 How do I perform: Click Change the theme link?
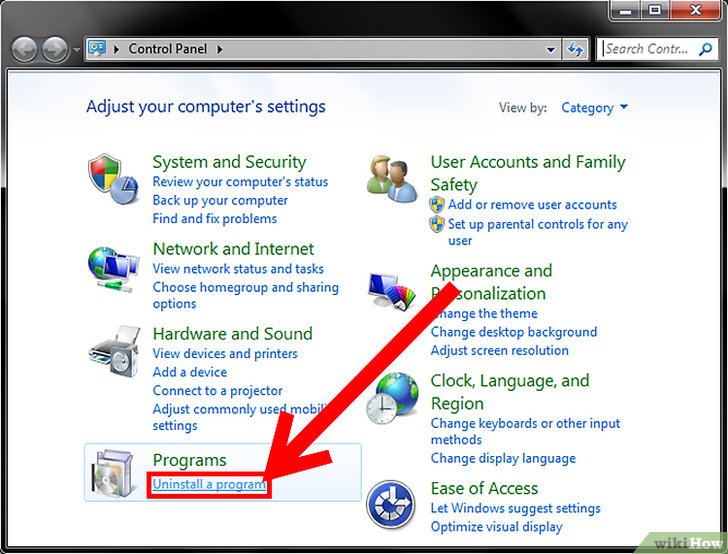(x=484, y=314)
